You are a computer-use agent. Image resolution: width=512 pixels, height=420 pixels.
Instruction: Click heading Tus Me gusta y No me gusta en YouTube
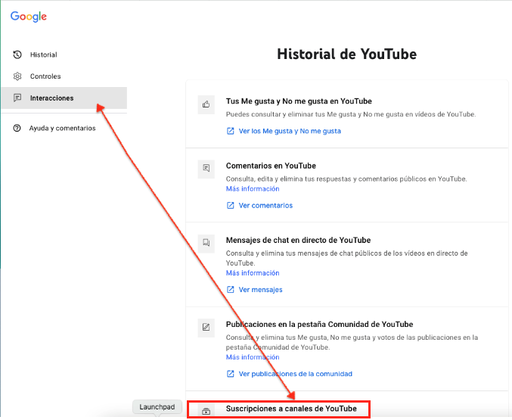(299, 101)
